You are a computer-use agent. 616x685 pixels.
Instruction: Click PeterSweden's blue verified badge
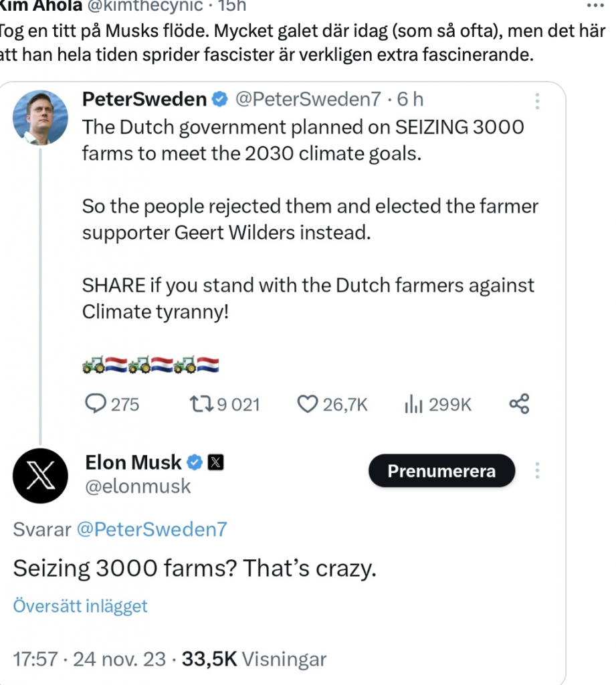(x=219, y=100)
